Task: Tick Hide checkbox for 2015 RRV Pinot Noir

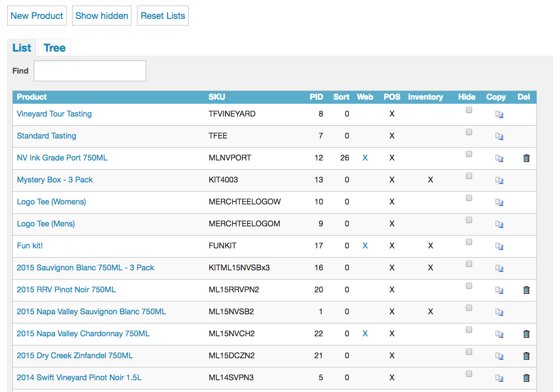Action: [x=469, y=286]
